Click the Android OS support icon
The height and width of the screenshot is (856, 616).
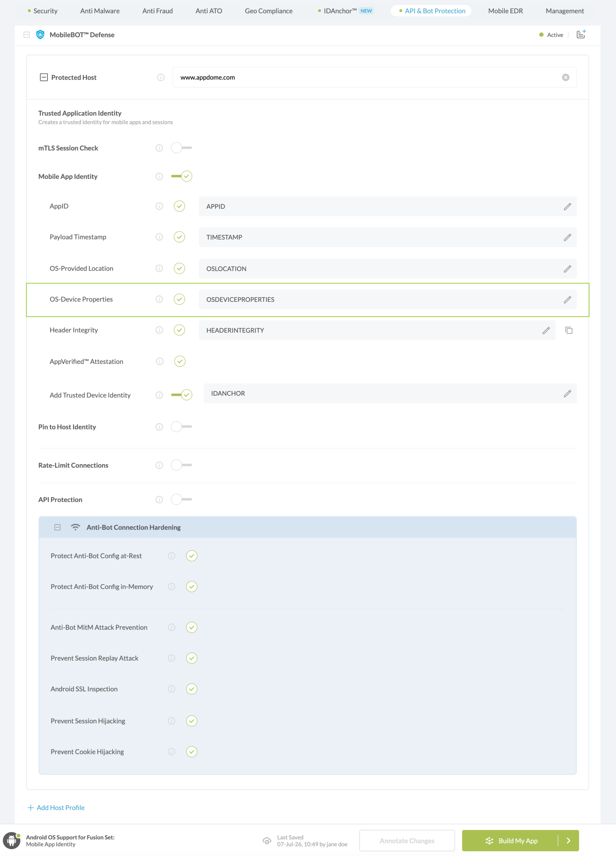[x=12, y=841]
